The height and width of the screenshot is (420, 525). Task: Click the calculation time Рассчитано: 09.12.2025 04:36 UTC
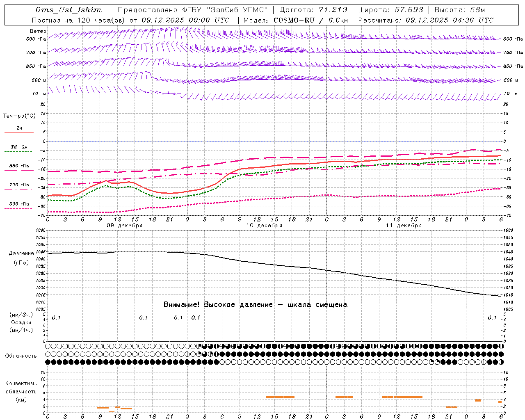pos(426,20)
